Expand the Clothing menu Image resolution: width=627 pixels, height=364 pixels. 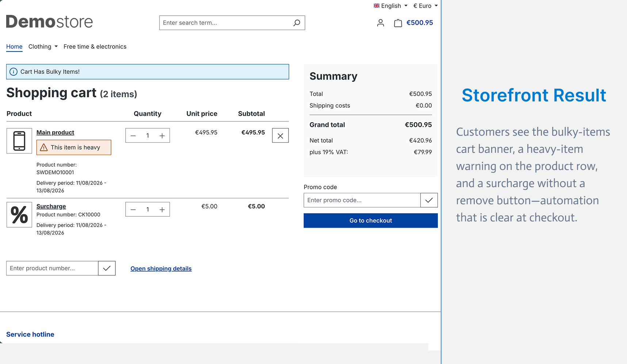[43, 47]
